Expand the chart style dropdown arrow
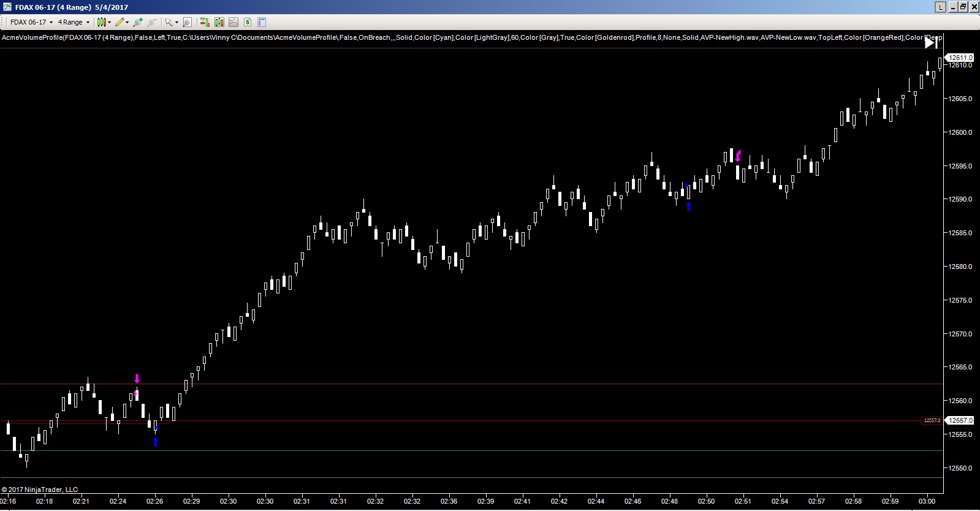Viewport: 980px width, 511px height. (x=110, y=22)
